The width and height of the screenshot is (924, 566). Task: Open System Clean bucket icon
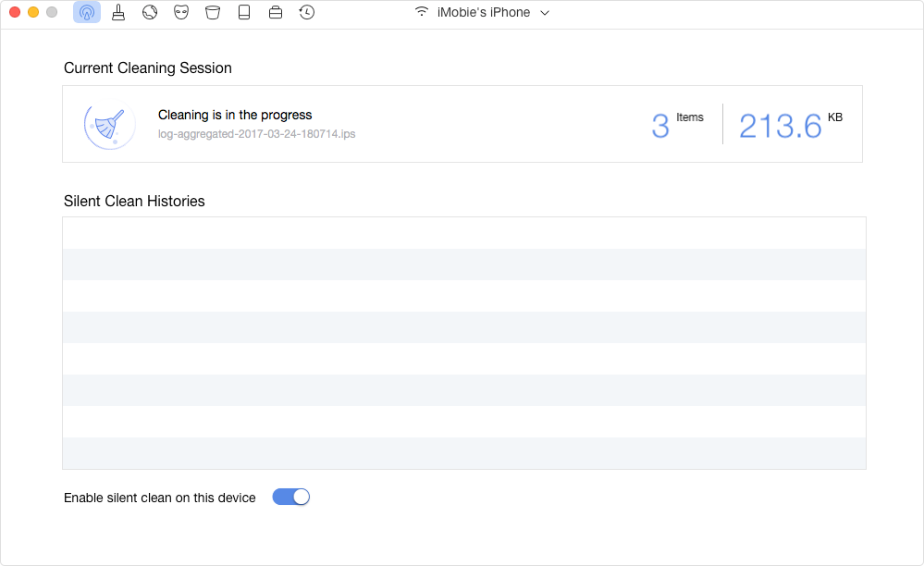point(213,13)
